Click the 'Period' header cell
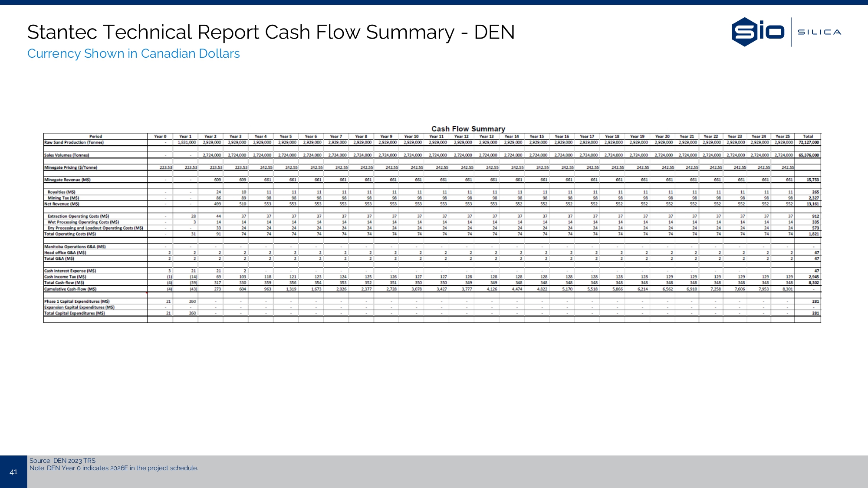Viewport: 868px width, 488px height. pos(95,136)
